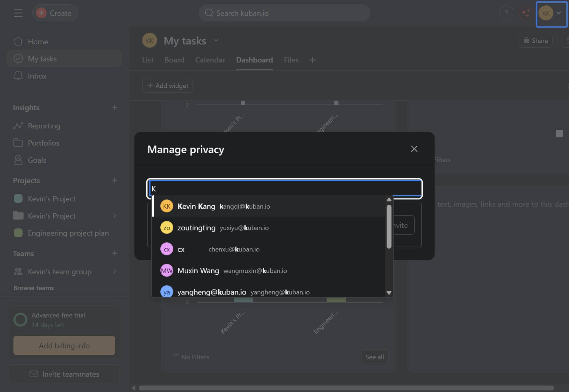Image resolution: width=569 pixels, height=392 pixels.
Task: Add a new tab with plus icon
Action: (312, 60)
